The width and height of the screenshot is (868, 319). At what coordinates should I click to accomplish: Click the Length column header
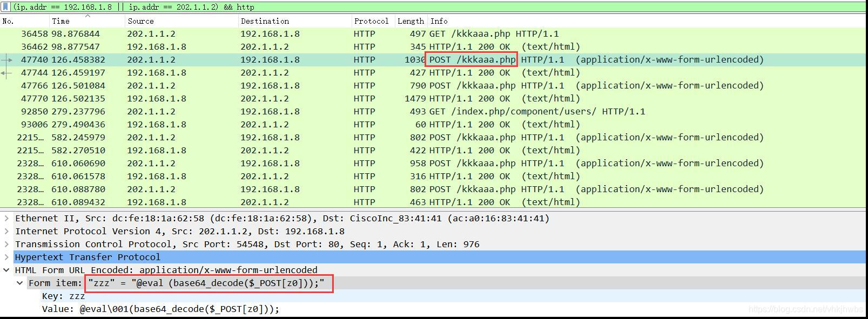pyautogui.click(x=411, y=21)
